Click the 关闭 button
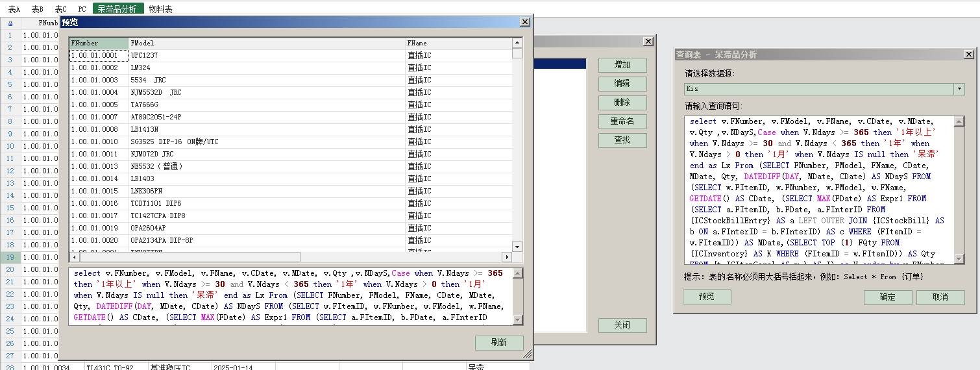This screenshot has height=370, width=980. click(x=622, y=325)
